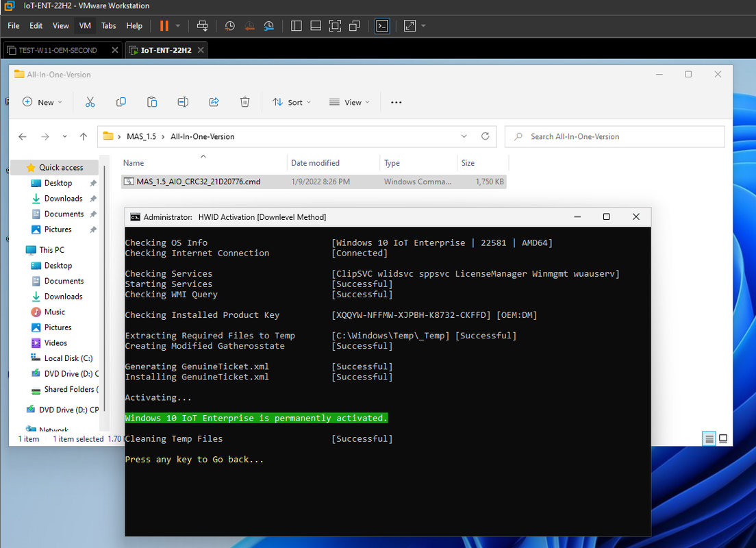This screenshot has width=756, height=548.
Task: Click MAS_1.5 in the address breadcrumb
Action: [x=141, y=137]
